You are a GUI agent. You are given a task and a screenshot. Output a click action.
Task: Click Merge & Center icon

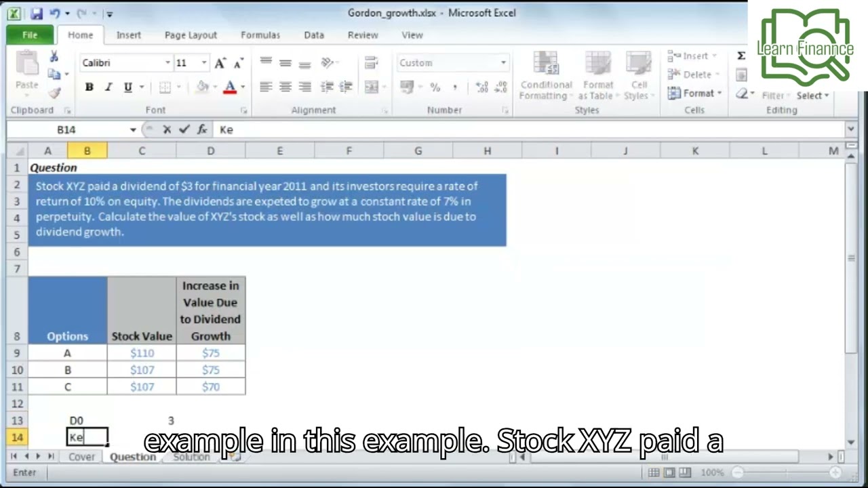(371, 87)
